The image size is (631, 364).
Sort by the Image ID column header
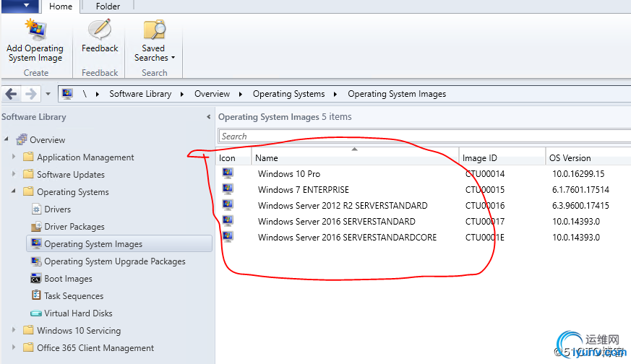(502, 157)
